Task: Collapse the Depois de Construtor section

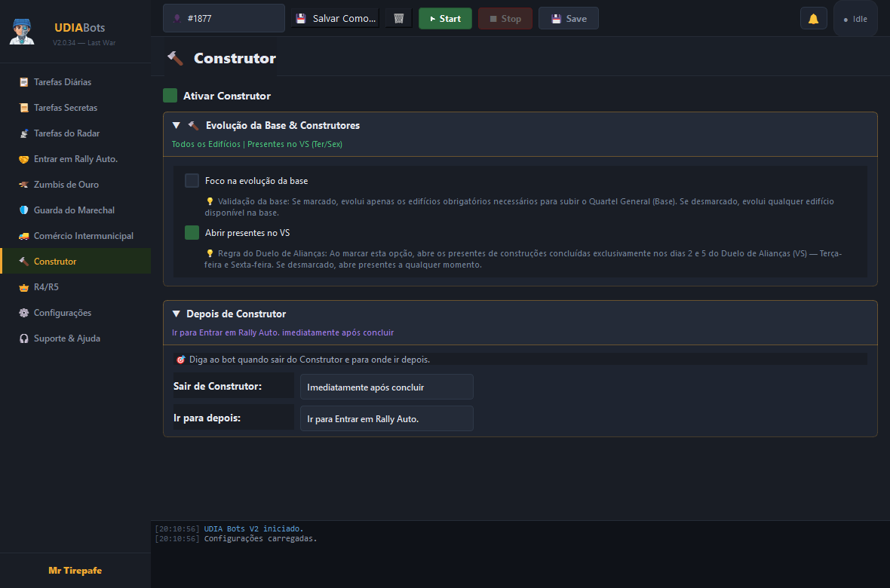Action: [176, 314]
